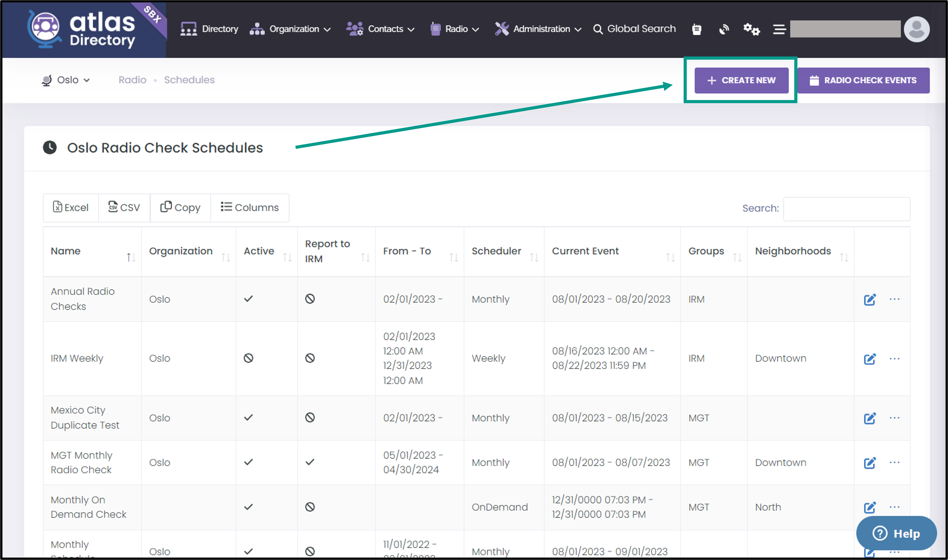
Task: Click the satellite dish signal icon
Action: click(724, 29)
